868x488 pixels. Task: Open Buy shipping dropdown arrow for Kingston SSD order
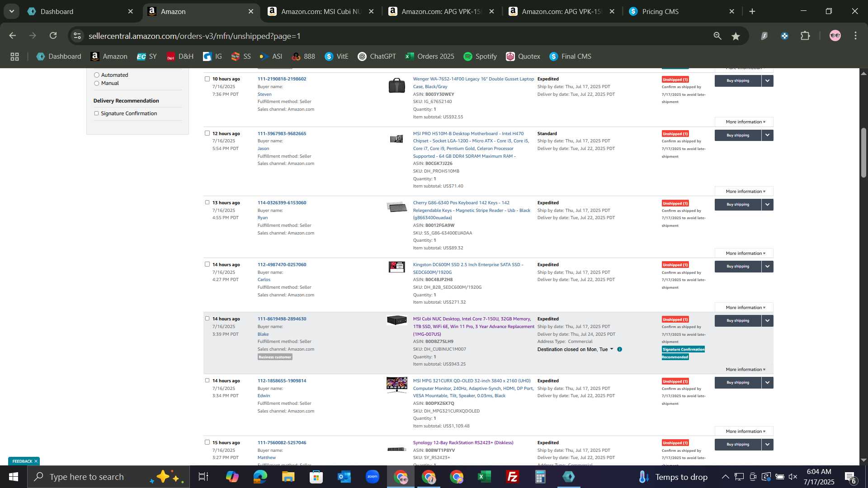tap(767, 267)
